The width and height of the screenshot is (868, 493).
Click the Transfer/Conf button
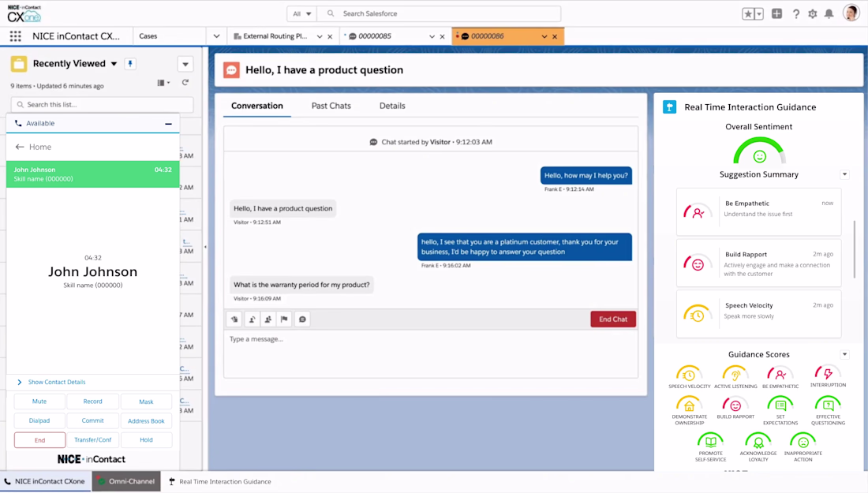click(x=92, y=440)
